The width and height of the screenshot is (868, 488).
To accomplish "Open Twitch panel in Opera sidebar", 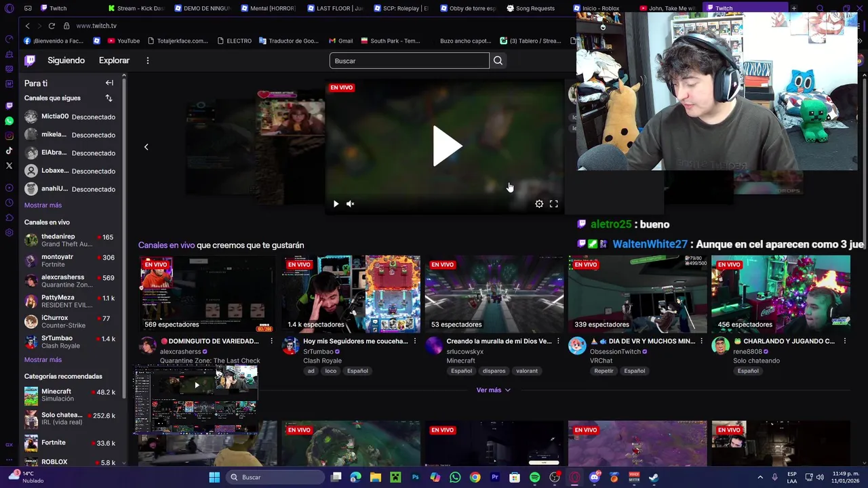I will (9, 106).
